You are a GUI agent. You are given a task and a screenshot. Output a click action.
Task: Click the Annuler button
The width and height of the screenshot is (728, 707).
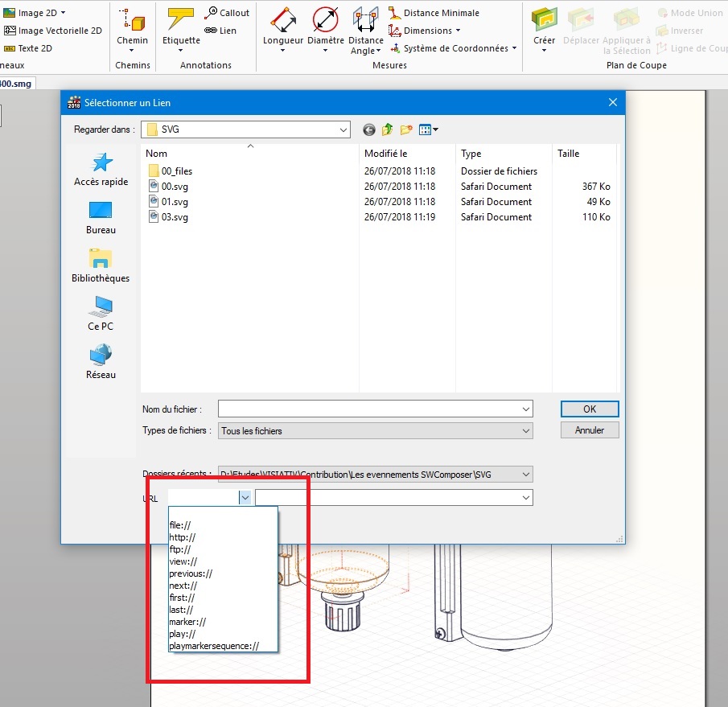590,430
